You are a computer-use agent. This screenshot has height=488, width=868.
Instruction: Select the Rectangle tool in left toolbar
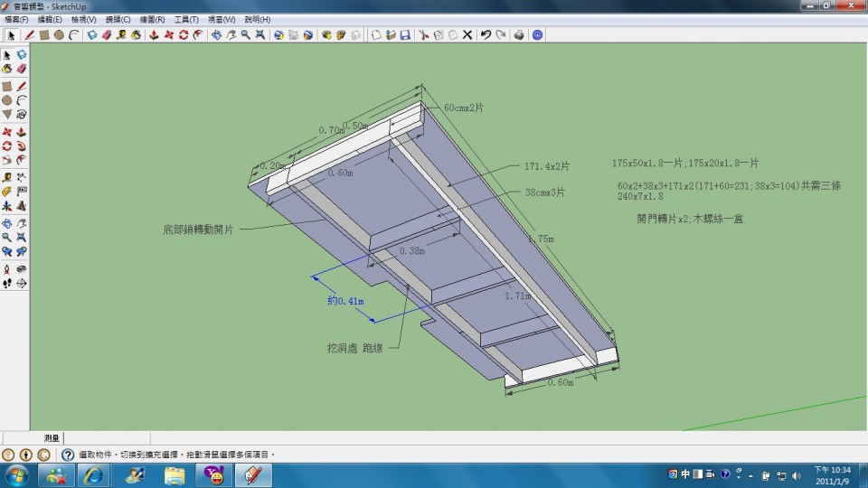[x=7, y=86]
